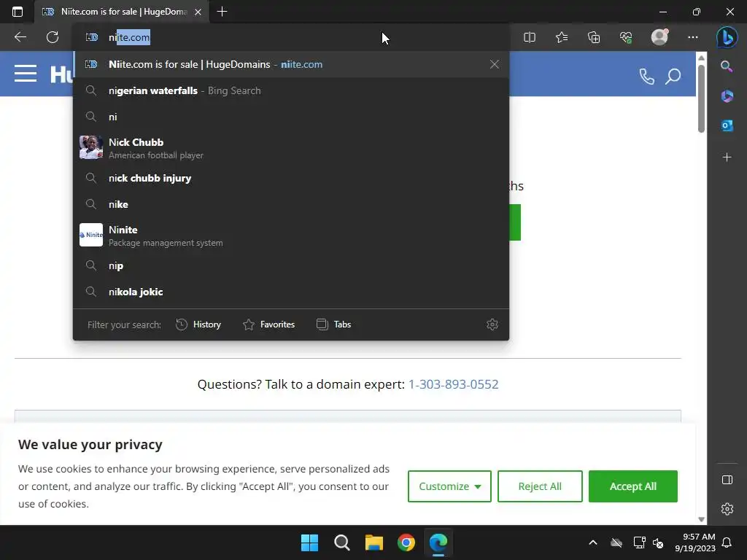The width and height of the screenshot is (747, 560).
Task: Open address bar suggestion settings gear
Action: (492, 324)
